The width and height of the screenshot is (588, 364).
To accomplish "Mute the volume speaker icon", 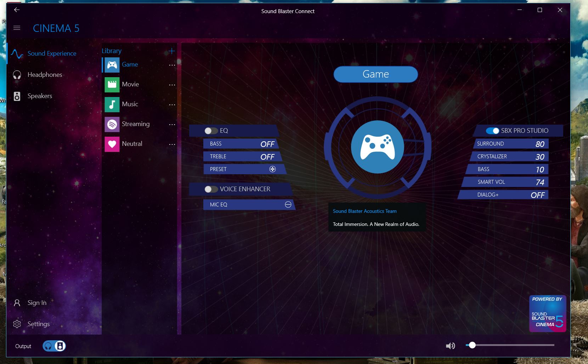I will tap(450, 346).
